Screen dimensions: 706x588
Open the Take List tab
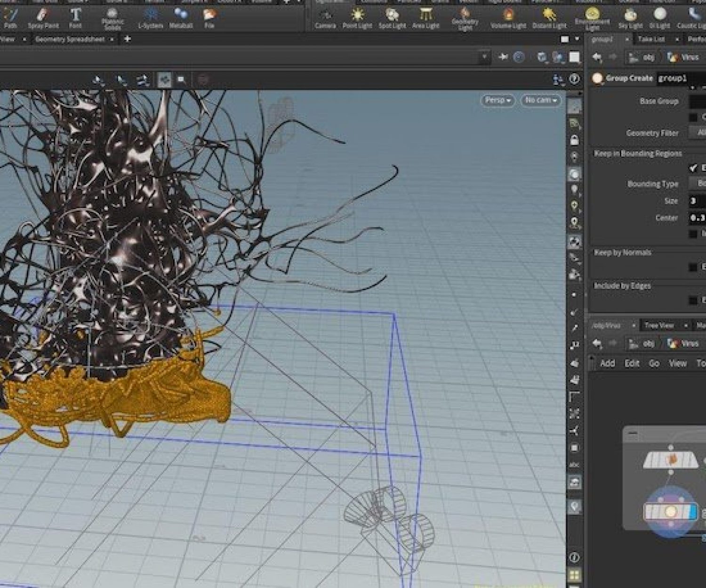[x=651, y=40]
